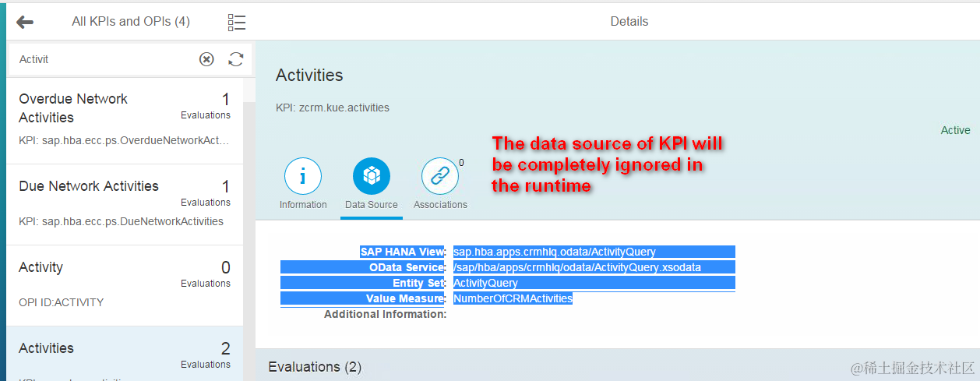The height and width of the screenshot is (381, 980).
Task: Select Due Network Activities list item
Action: [125, 204]
